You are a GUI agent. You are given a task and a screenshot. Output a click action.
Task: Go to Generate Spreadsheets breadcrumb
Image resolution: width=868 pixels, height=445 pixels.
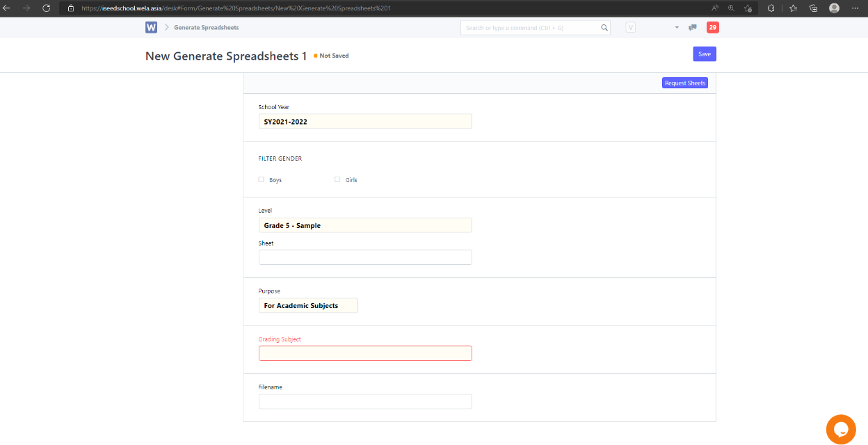point(206,28)
